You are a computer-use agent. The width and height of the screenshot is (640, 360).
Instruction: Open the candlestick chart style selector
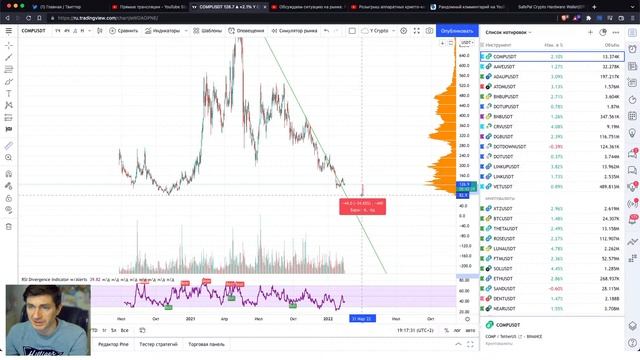pyautogui.click(x=100, y=31)
